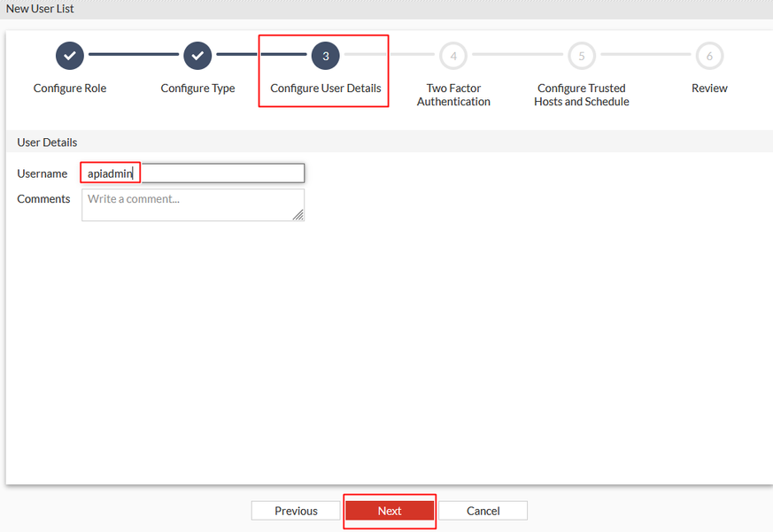The height and width of the screenshot is (532, 773).
Task: Click into the Comments text area
Action: pos(193,204)
